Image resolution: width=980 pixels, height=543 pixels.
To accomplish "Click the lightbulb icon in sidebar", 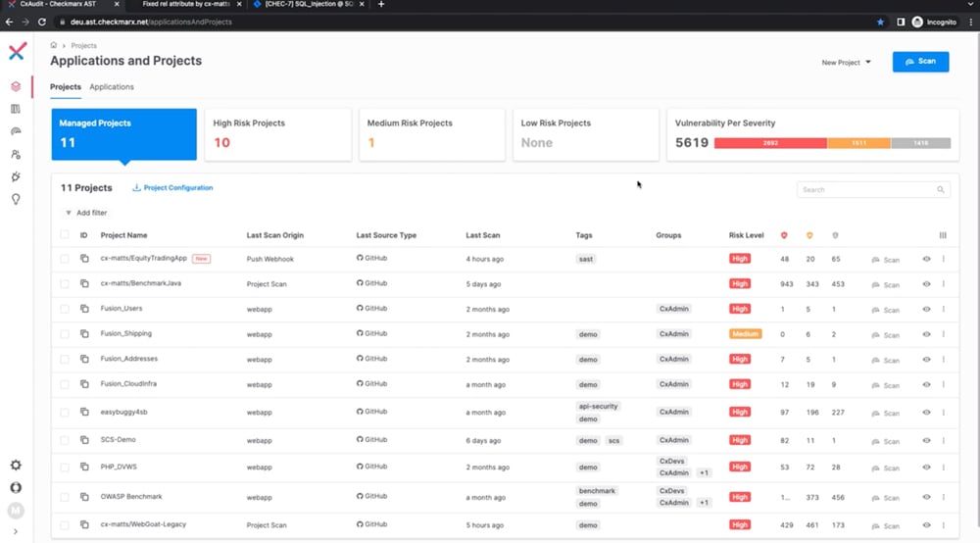I will click(16, 199).
